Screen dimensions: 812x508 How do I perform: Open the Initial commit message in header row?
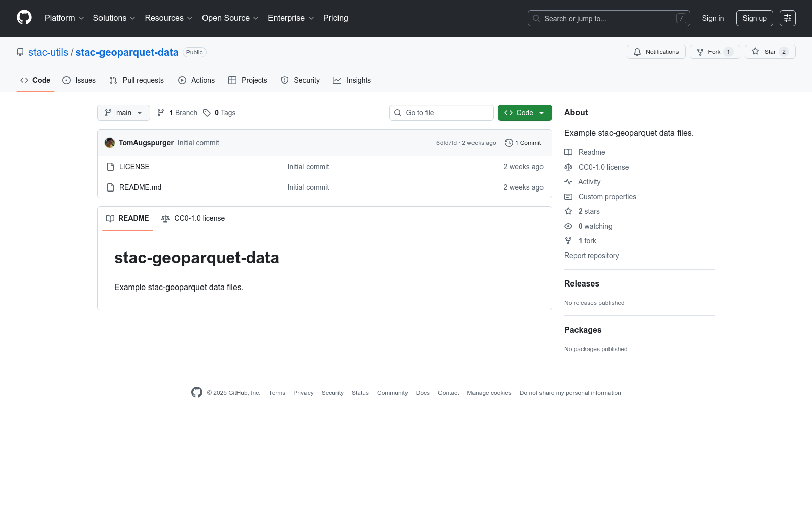click(x=198, y=143)
